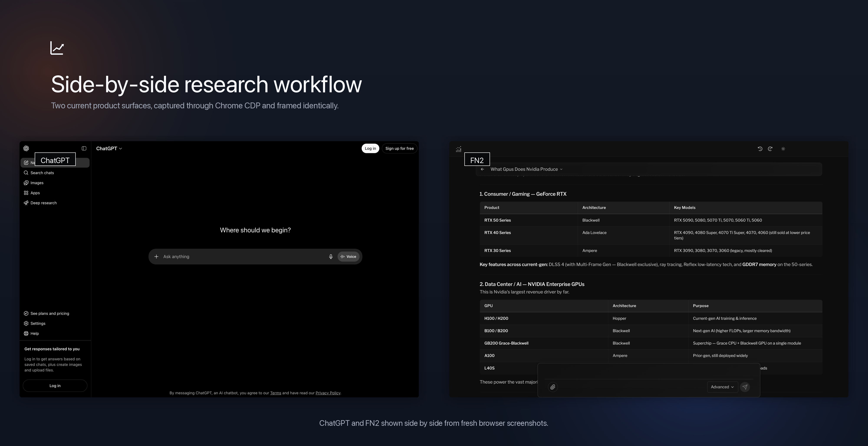The height and width of the screenshot is (446, 868).
Task: Open See plans and pricing
Action: (x=55, y=314)
